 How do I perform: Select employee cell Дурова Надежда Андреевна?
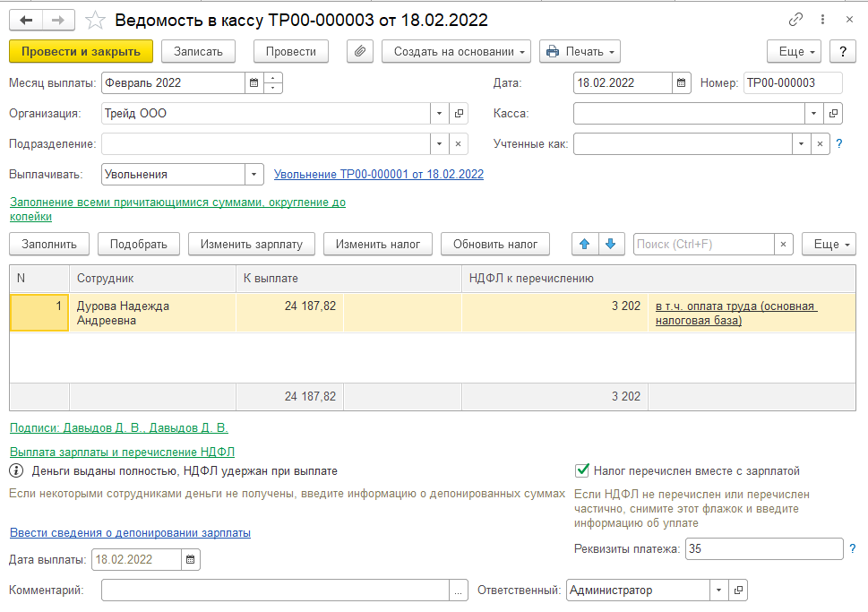(153, 314)
